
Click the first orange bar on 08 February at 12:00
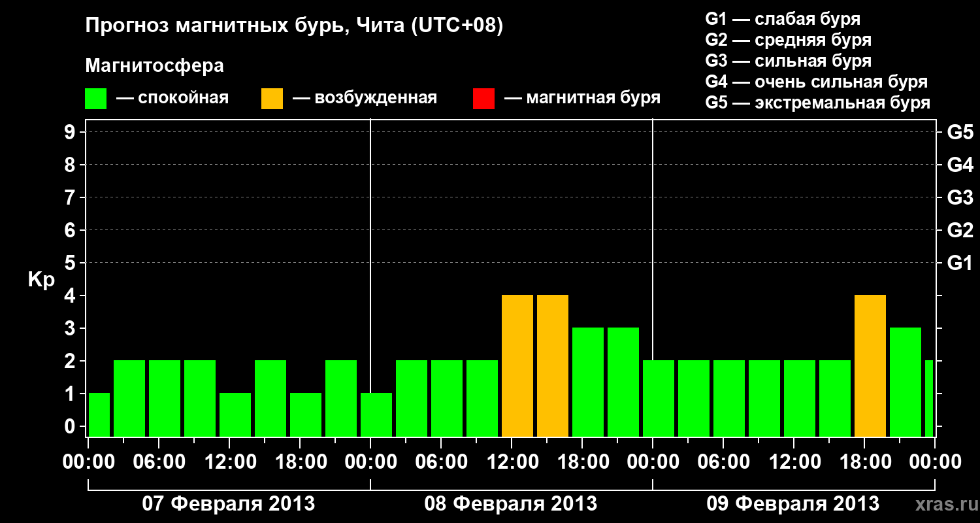click(517, 365)
